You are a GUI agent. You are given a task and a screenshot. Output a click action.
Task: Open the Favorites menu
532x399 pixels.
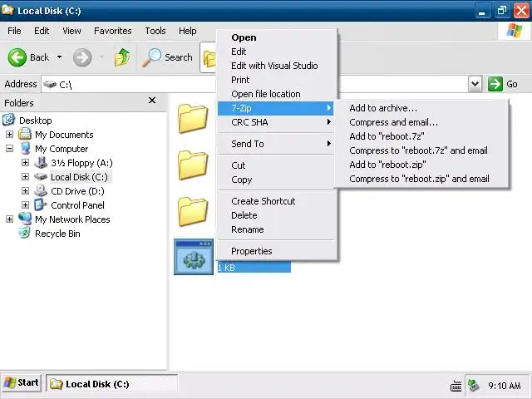pos(113,31)
